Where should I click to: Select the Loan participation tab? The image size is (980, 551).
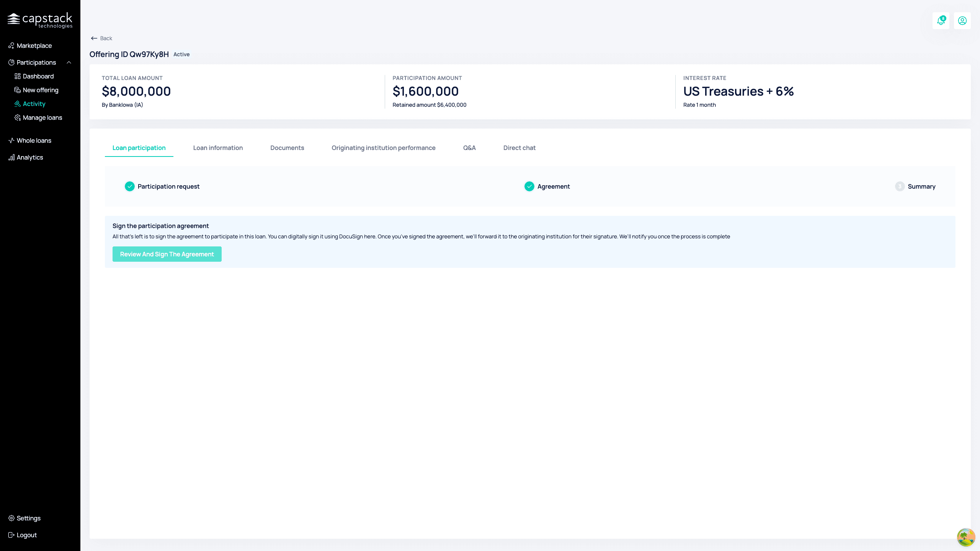(139, 148)
